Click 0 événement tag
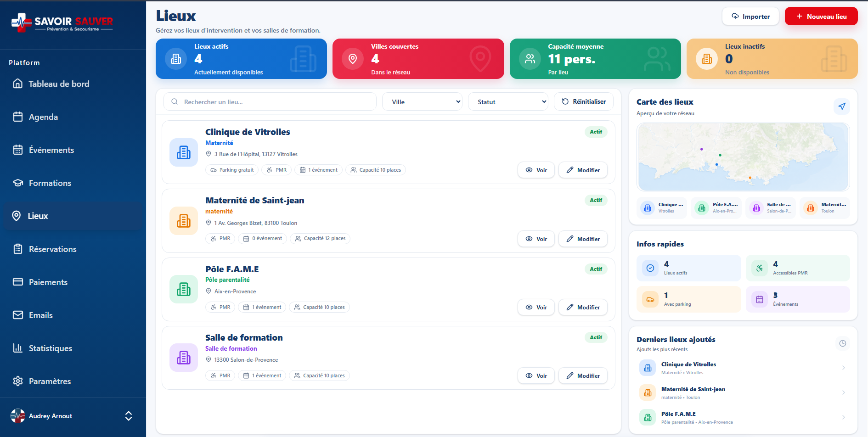Viewport: 868px width, 437px height. 263,238
